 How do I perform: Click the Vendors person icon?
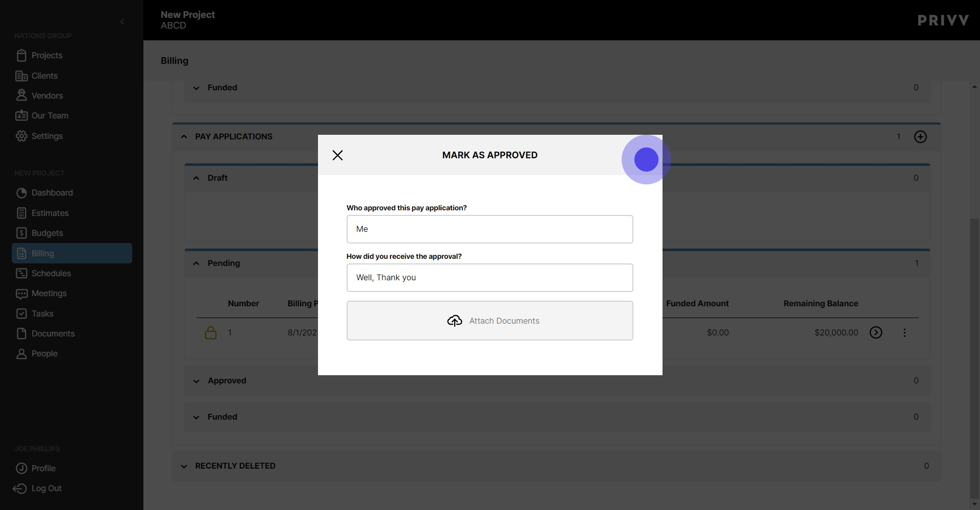(x=21, y=95)
